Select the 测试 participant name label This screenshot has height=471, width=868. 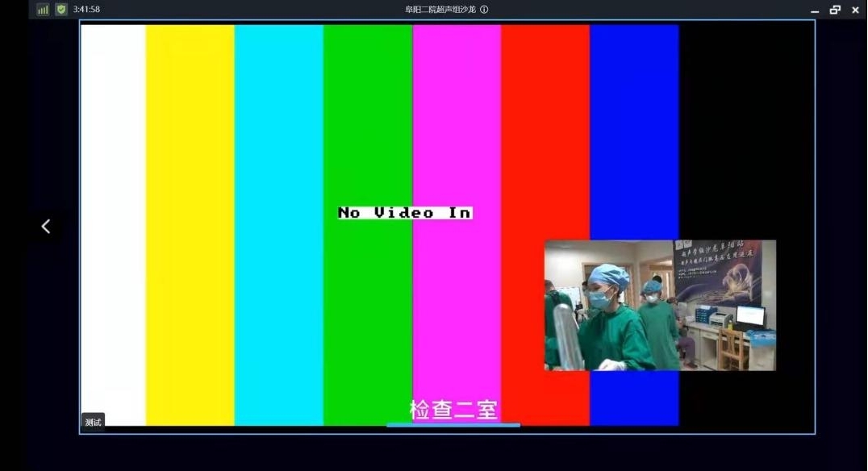(x=93, y=422)
